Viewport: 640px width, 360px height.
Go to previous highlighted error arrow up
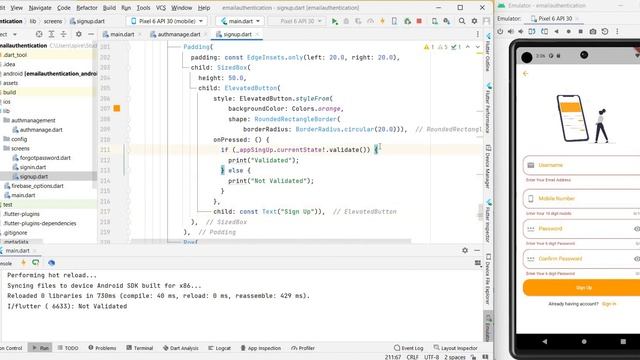coord(468,47)
